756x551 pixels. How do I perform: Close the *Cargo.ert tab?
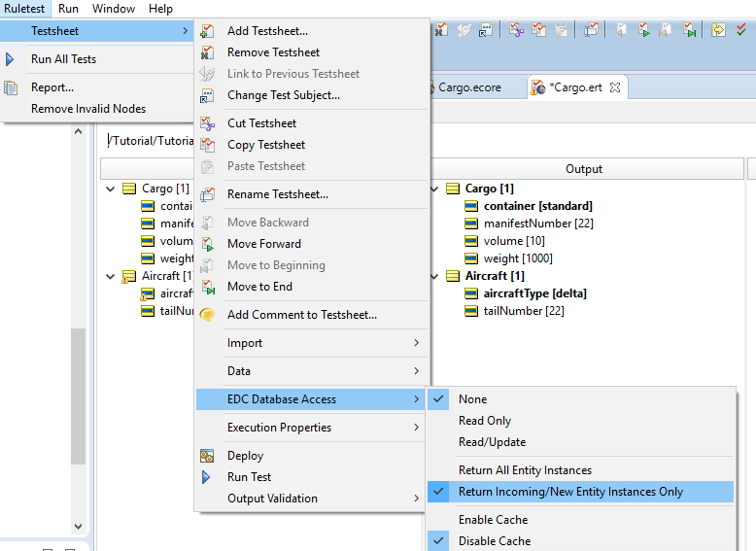coord(615,87)
